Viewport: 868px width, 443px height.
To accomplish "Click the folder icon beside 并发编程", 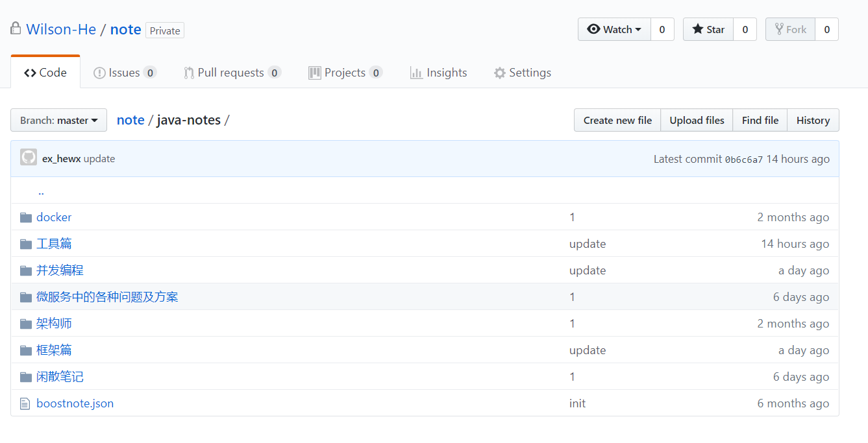I will (x=26, y=270).
